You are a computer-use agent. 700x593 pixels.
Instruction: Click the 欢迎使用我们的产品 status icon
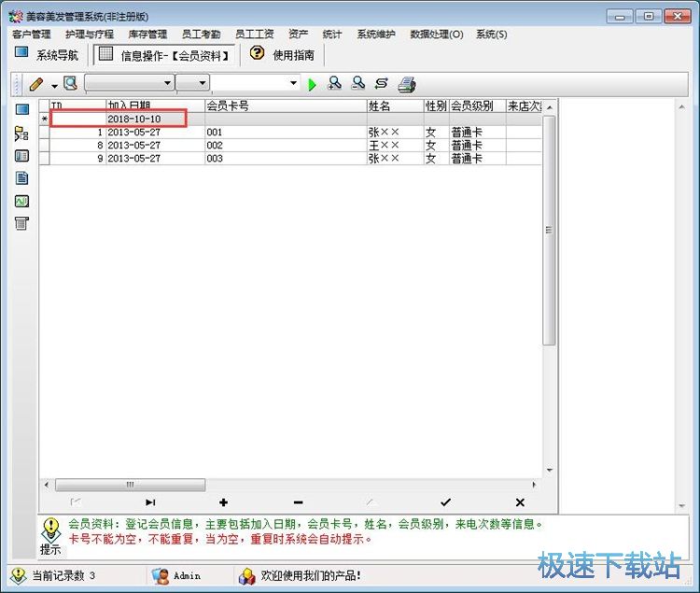[x=246, y=576]
